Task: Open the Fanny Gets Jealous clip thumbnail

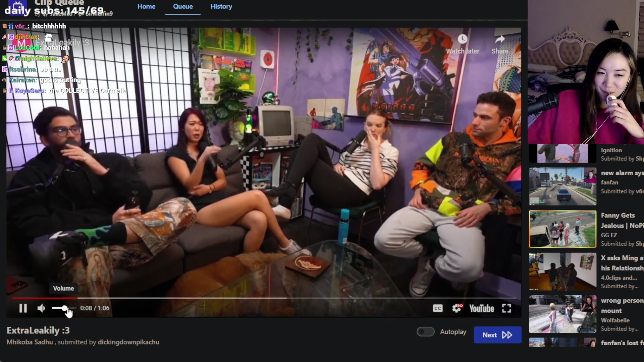Action: 562,229
